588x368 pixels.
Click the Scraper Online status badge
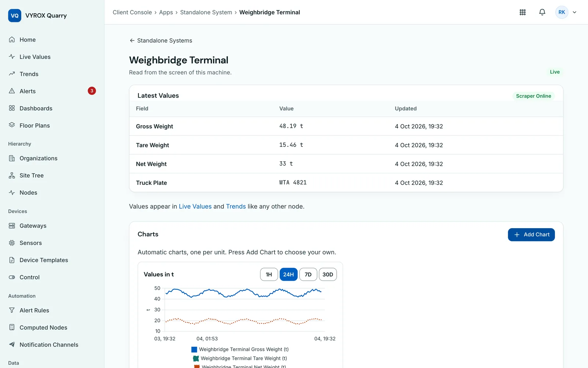[x=533, y=96]
